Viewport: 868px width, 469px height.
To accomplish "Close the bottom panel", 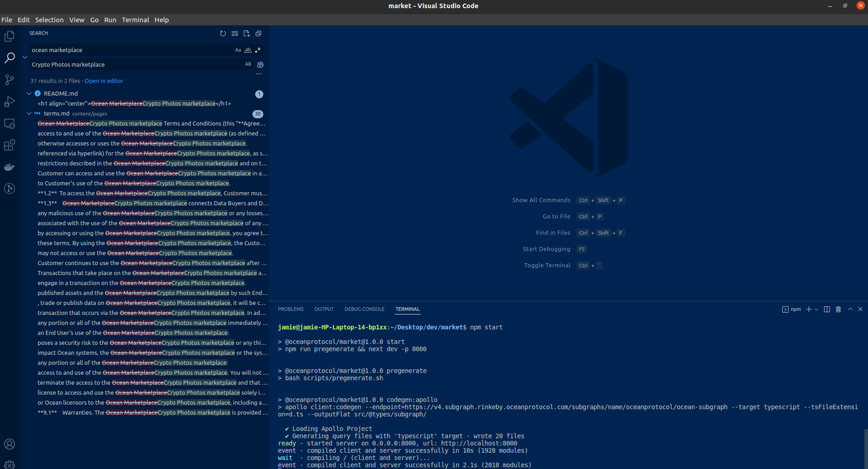I will coord(860,309).
